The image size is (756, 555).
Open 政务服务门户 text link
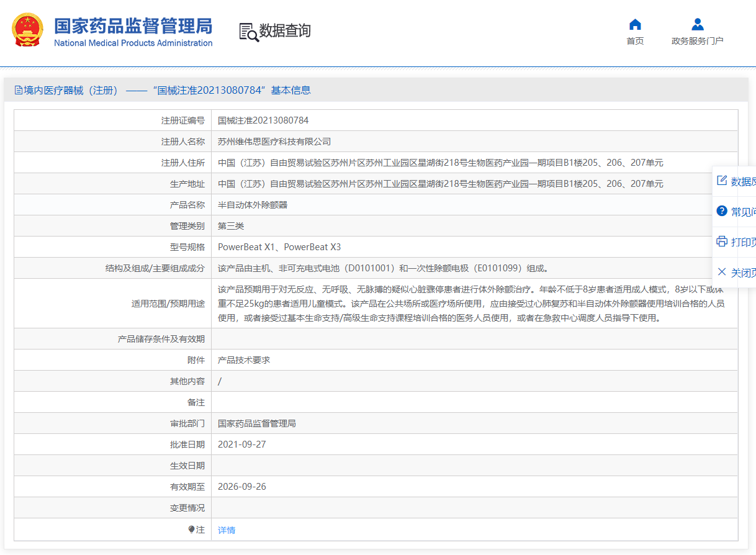point(698,41)
